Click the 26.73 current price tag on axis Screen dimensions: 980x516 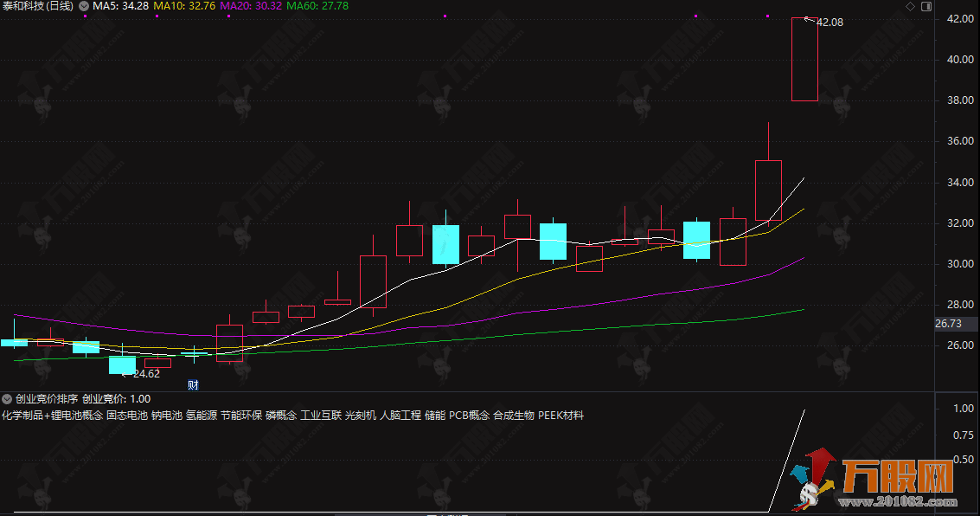click(948, 323)
